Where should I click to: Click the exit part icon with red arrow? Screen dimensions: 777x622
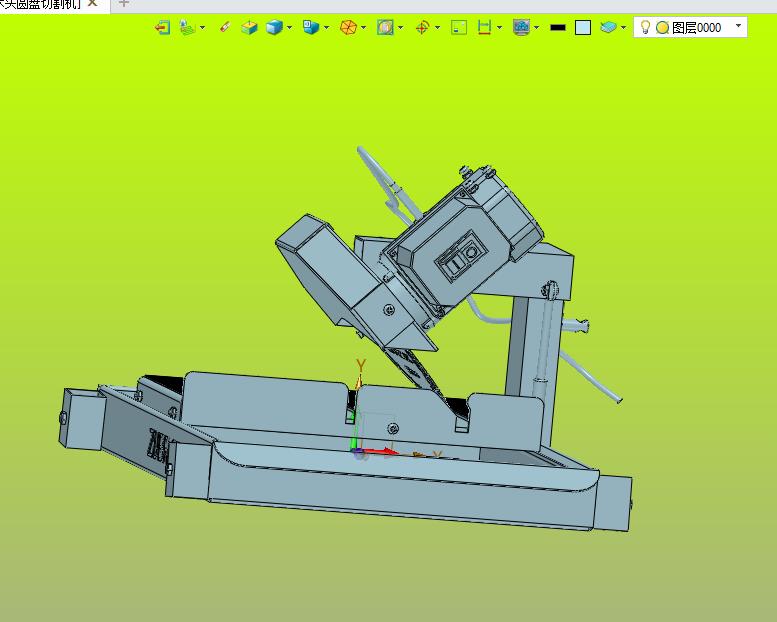coord(163,27)
